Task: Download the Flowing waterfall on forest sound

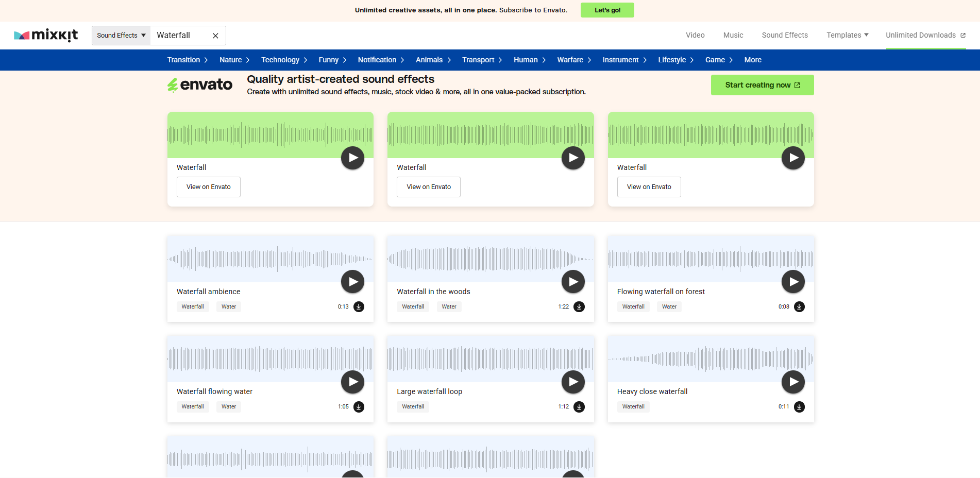Action: (800, 306)
